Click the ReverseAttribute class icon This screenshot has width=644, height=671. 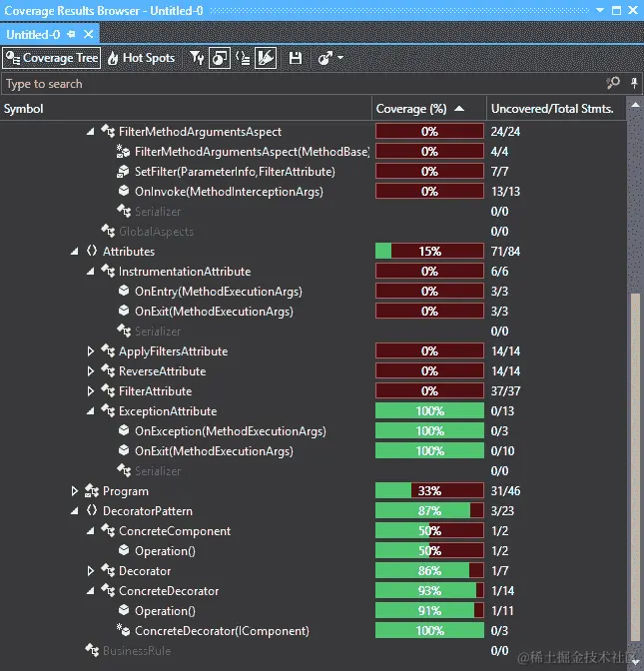point(108,371)
